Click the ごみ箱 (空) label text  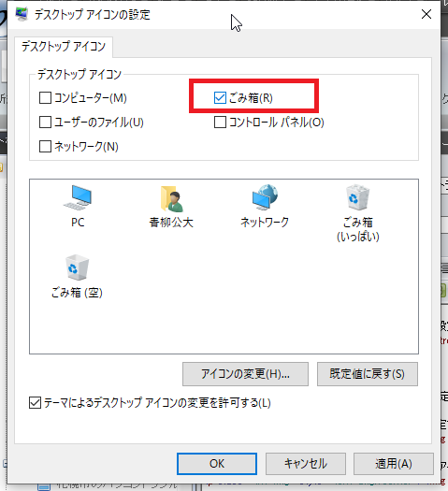tap(77, 293)
